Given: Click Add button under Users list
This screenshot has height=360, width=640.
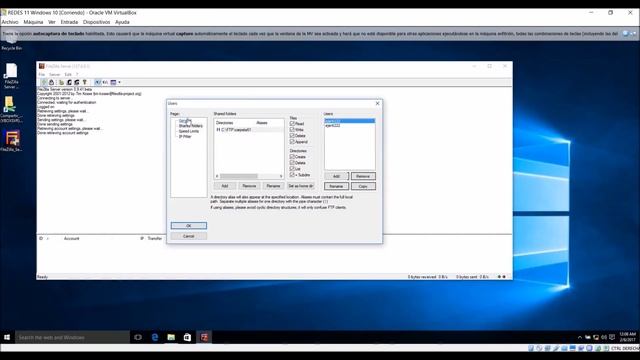Looking at the screenshot, I should point(336,176).
